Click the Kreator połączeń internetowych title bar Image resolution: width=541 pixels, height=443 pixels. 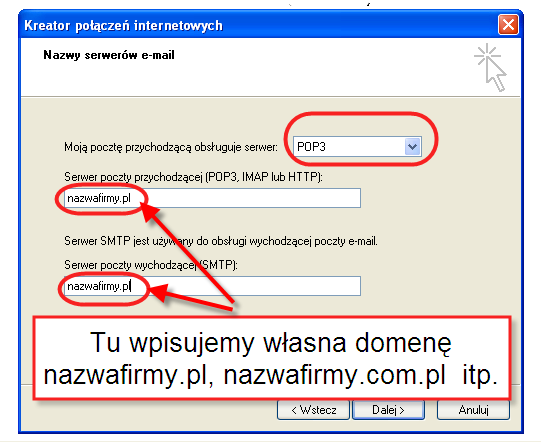point(259,25)
